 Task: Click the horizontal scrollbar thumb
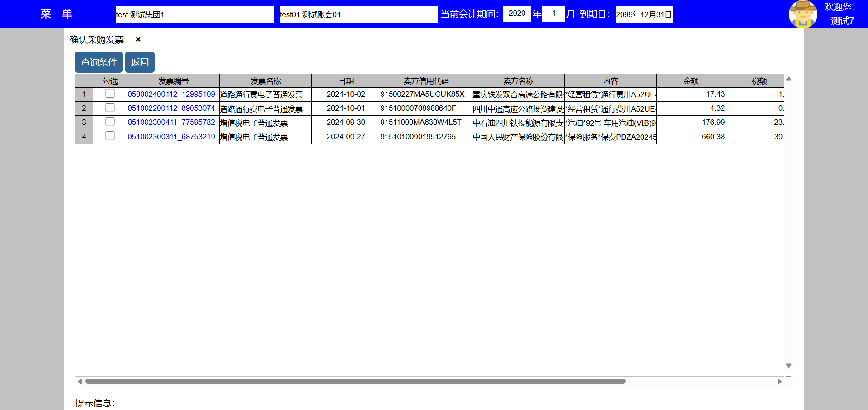click(355, 382)
